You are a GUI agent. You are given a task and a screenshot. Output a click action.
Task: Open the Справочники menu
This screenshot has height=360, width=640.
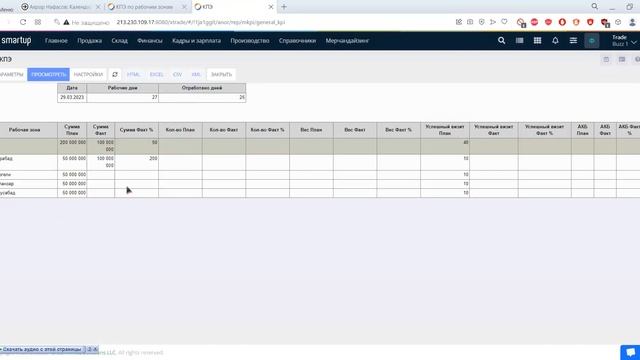click(297, 41)
